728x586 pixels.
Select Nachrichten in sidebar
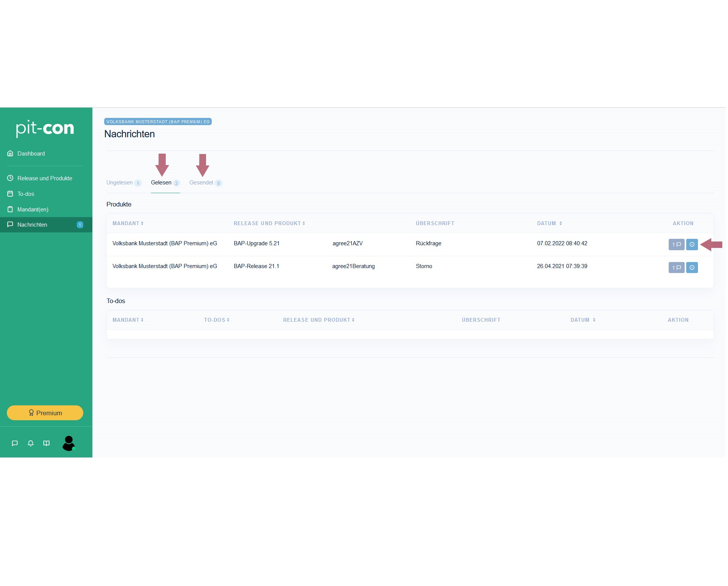(x=46, y=225)
